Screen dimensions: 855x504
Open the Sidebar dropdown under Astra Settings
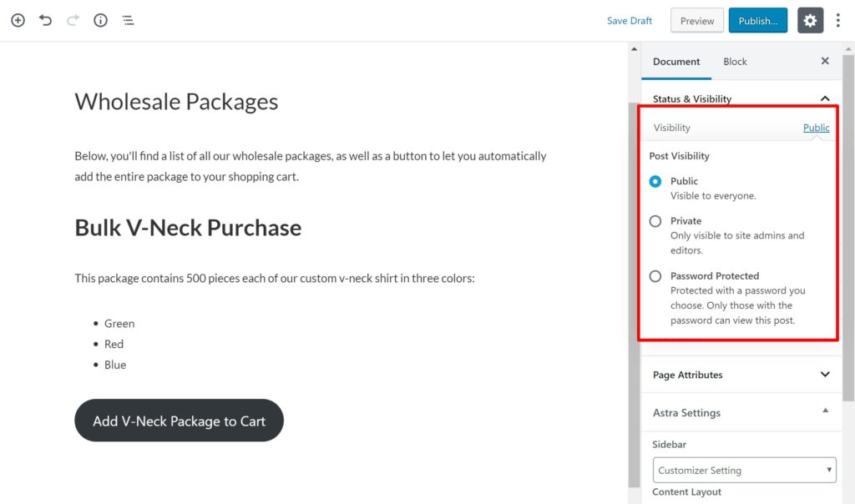744,469
